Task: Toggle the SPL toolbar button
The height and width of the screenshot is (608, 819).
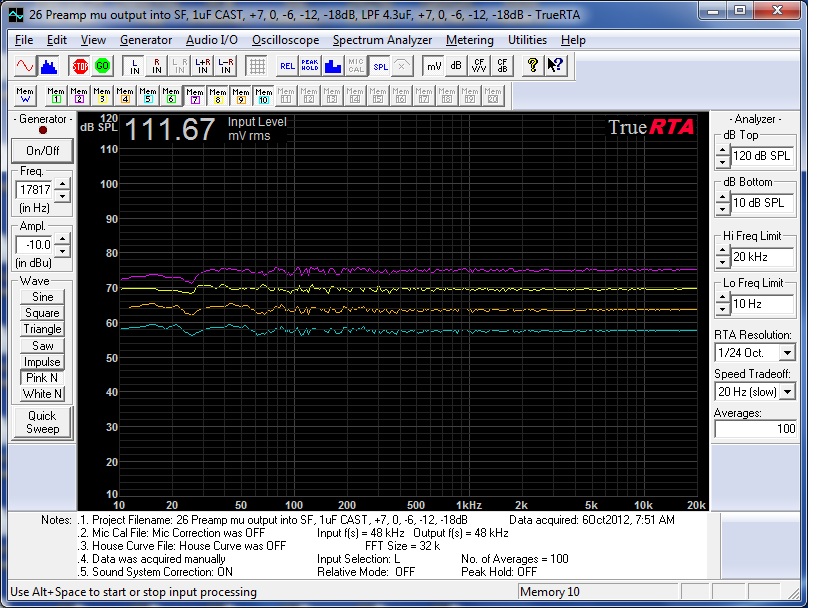Action: click(x=380, y=66)
